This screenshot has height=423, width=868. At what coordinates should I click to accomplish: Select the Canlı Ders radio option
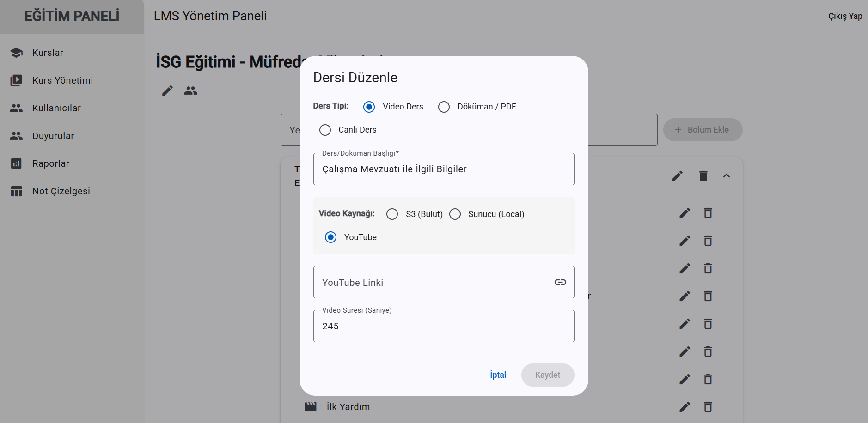coord(325,130)
